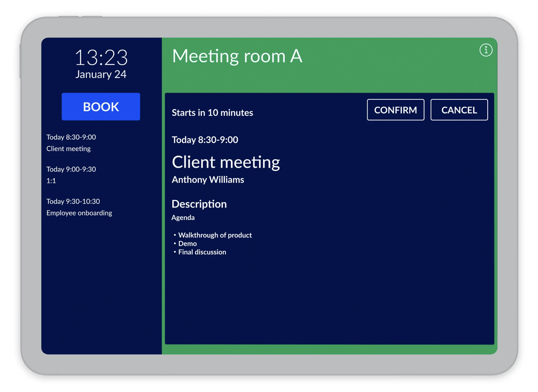The width and height of the screenshot is (538, 392).
Task: Tap Today 9:30-10:30 time in sidebar
Action: pos(73,201)
